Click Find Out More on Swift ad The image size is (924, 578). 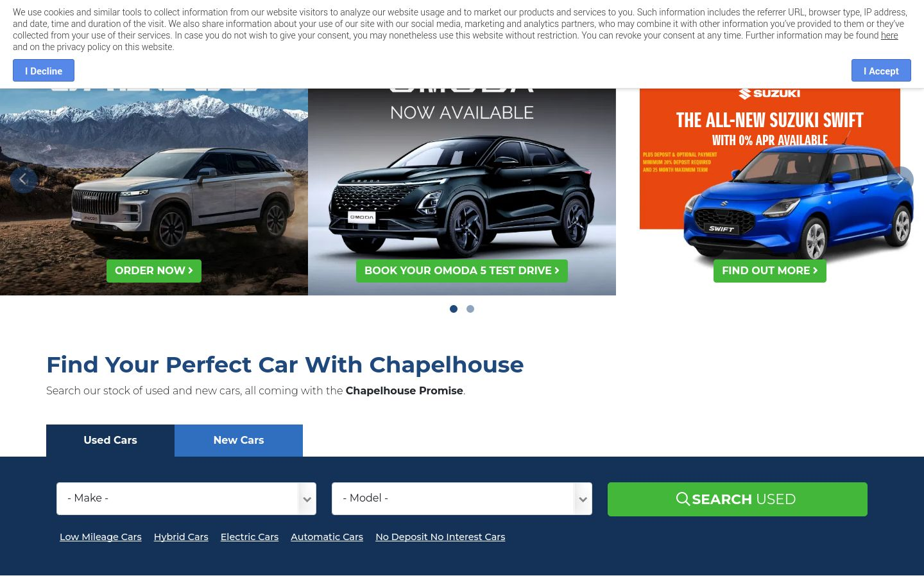(770, 271)
